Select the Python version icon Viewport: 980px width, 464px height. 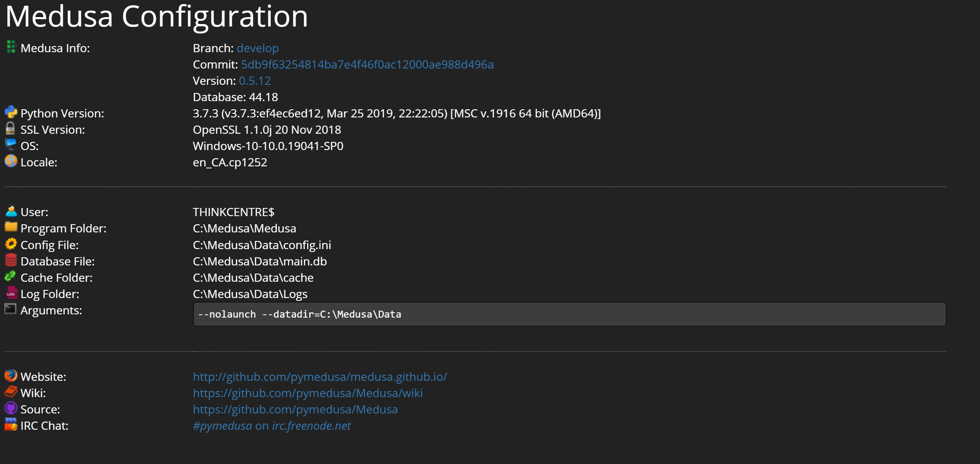(11, 113)
